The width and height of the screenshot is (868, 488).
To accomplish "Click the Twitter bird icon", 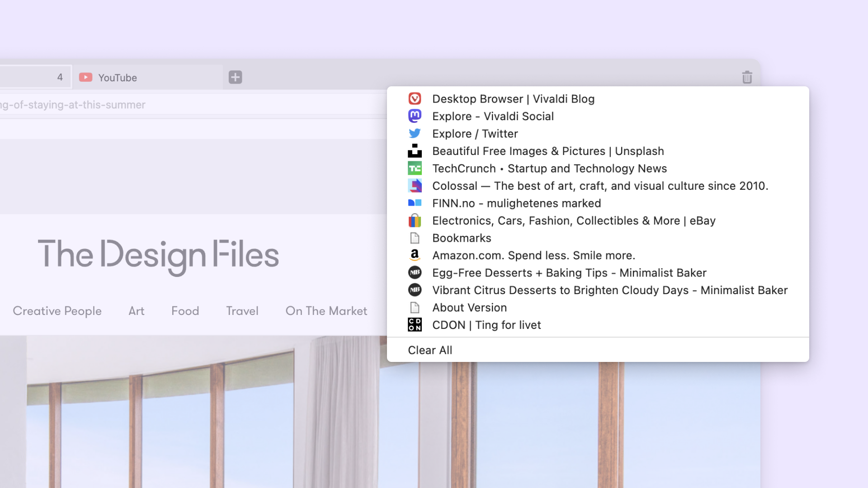I will click(415, 134).
